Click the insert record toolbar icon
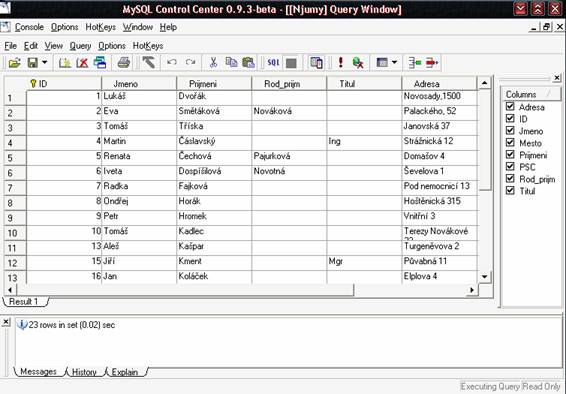The image size is (566, 394). [x=65, y=63]
